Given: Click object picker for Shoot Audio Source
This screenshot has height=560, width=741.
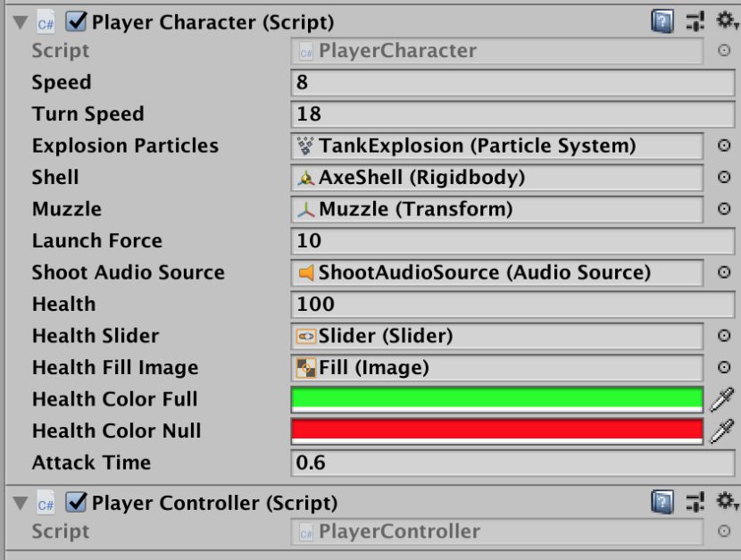Looking at the screenshot, I should point(724,272).
